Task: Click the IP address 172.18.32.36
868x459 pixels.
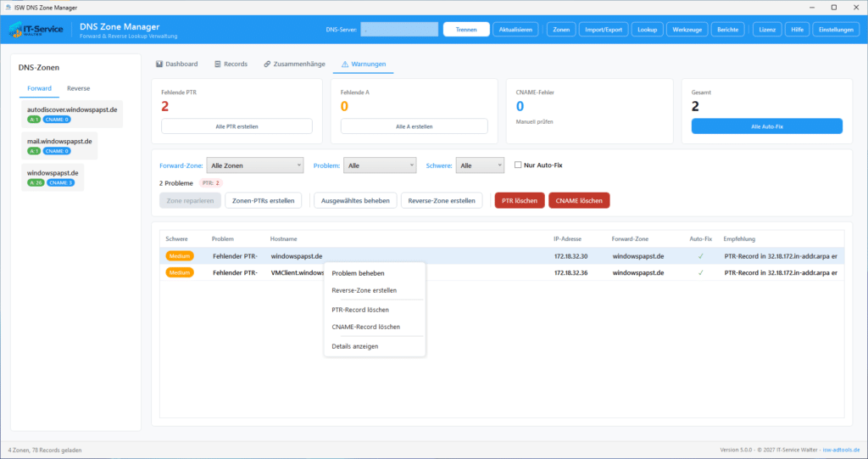Action: (x=570, y=272)
